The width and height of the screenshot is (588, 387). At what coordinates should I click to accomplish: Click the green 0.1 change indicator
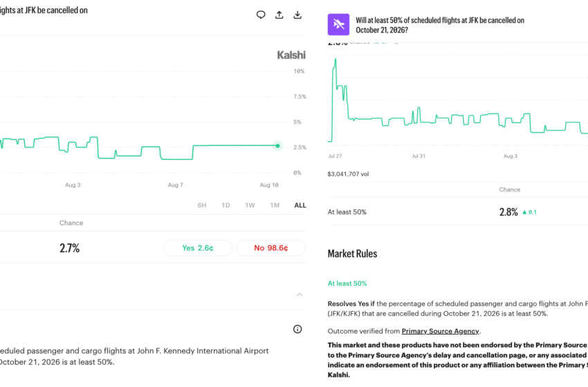pyautogui.click(x=529, y=212)
